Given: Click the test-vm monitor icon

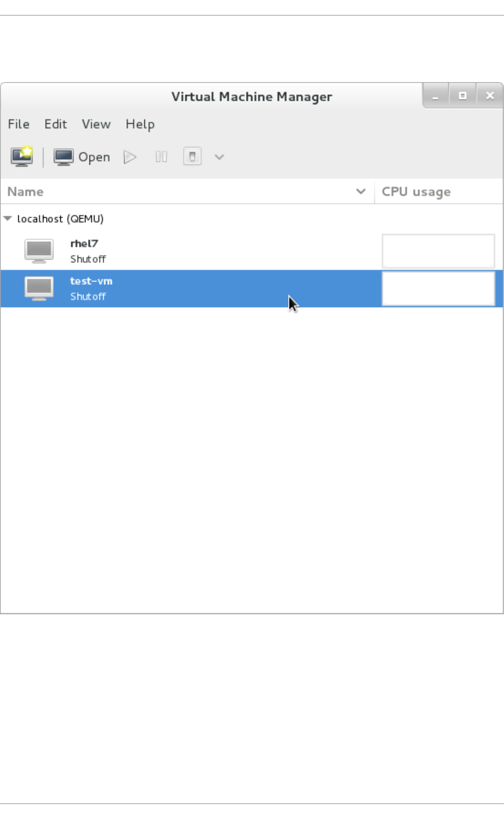Looking at the screenshot, I should 39,288.
